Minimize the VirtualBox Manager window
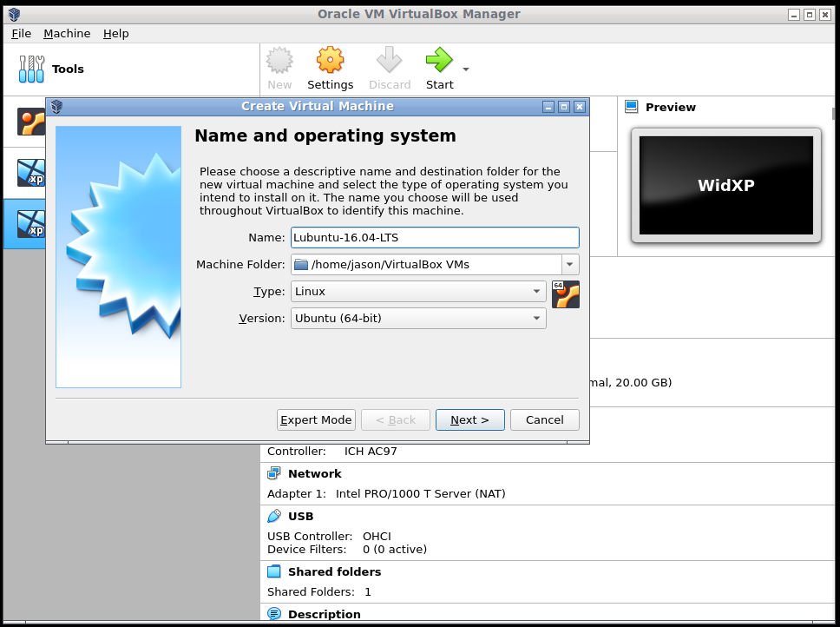840x627 pixels. click(x=794, y=15)
